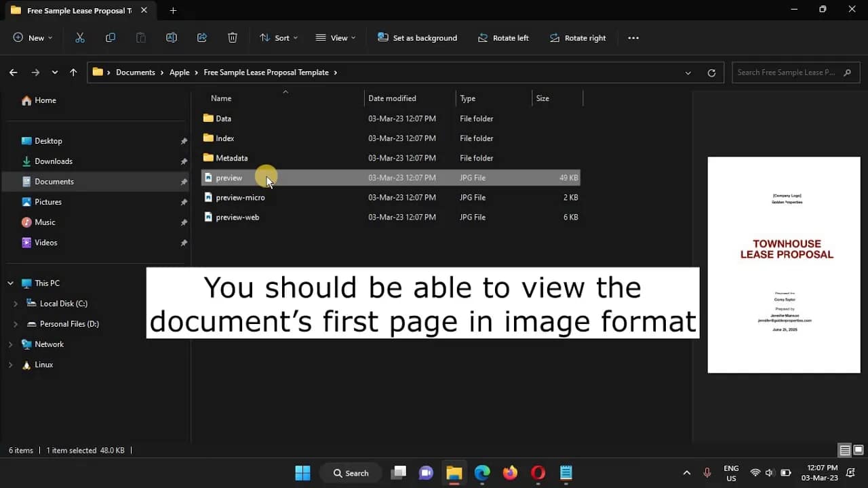Open the View dropdown

tap(335, 37)
